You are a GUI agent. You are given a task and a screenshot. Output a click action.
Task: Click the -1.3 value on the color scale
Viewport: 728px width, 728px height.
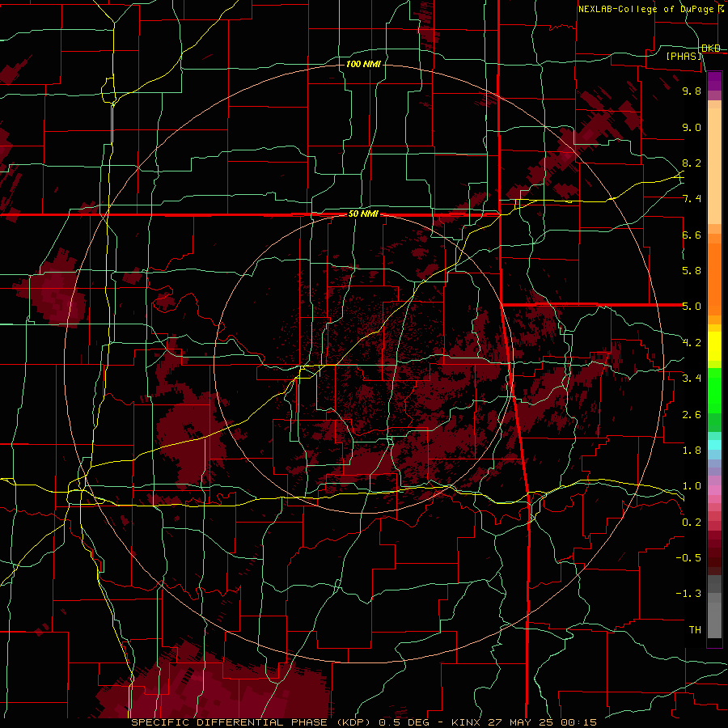click(x=688, y=594)
